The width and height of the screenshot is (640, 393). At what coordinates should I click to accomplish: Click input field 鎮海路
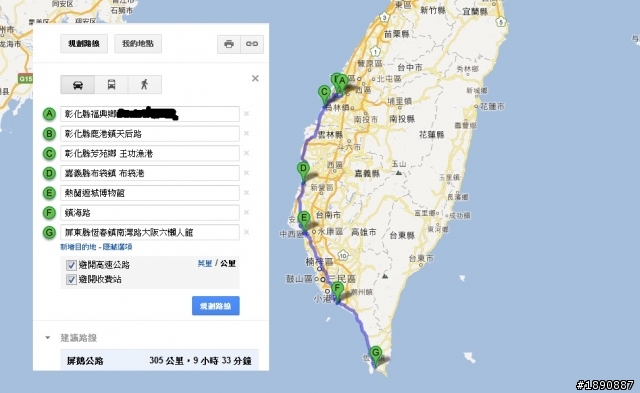click(150, 213)
